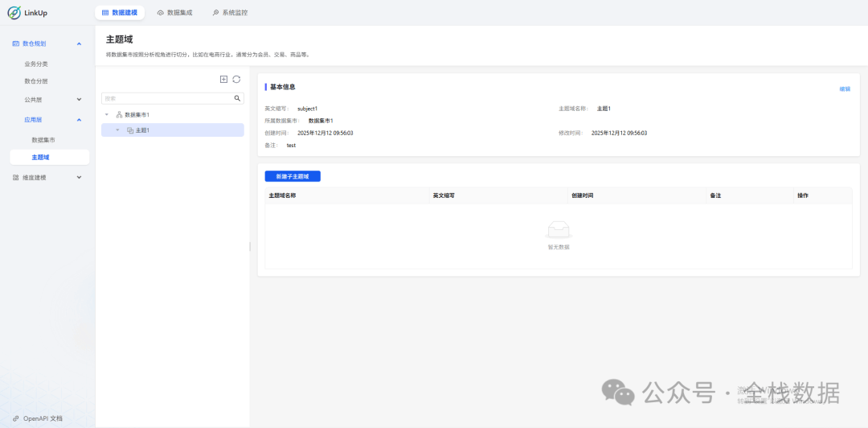The image size is (868, 428).
Task: Open 数据集市 in the sidebar
Action: point(43,140)
